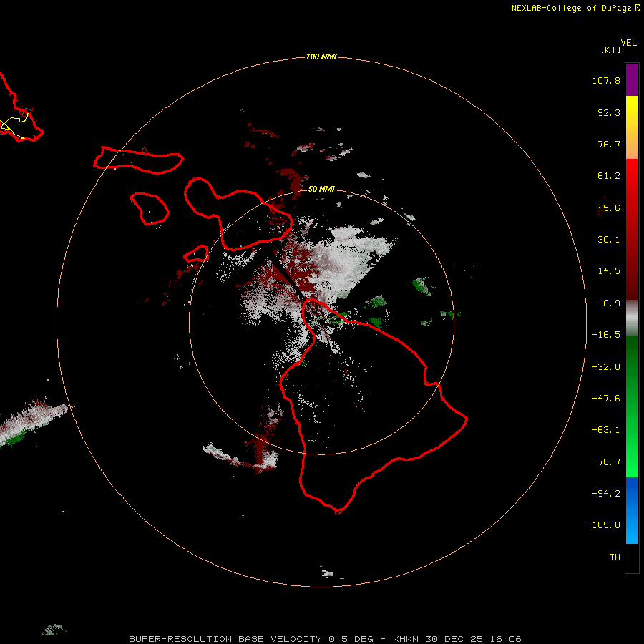Select the 76.7 scale value
The width and height of the screenshot is (644, 644).
click(609, 144)
